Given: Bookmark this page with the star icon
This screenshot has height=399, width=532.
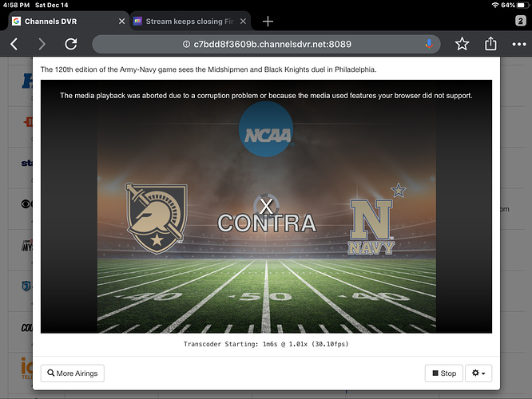Looking at the screenshot, I should point(462,45).
